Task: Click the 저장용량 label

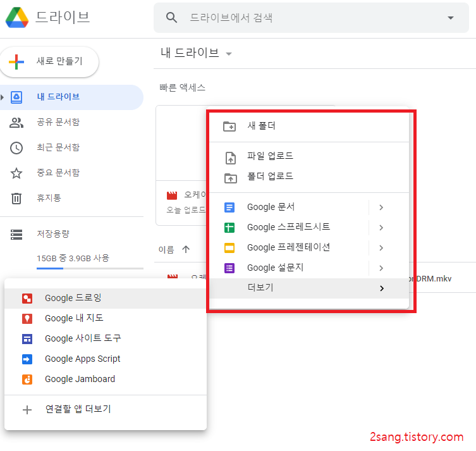Action: click(x=53, y=234)
